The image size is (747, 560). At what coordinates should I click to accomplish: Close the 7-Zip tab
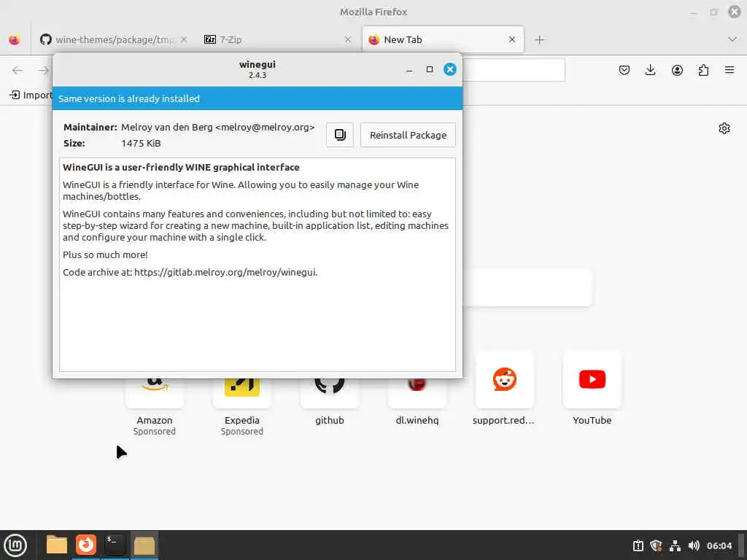pos(348,39)
